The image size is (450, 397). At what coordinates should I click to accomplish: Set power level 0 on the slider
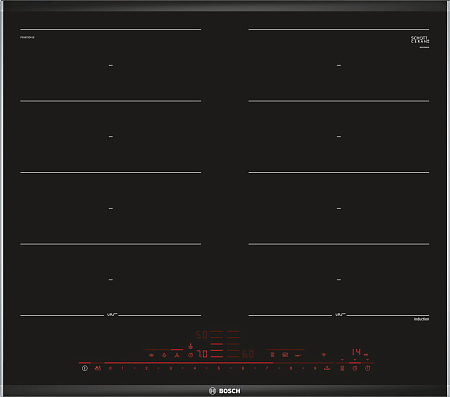pyautogui.click(x=110, y=368)
